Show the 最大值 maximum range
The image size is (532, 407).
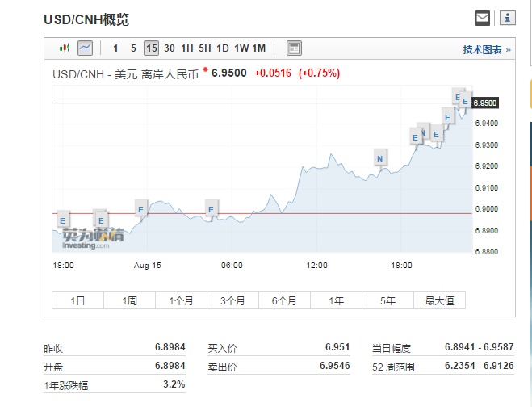coord(440,300)
